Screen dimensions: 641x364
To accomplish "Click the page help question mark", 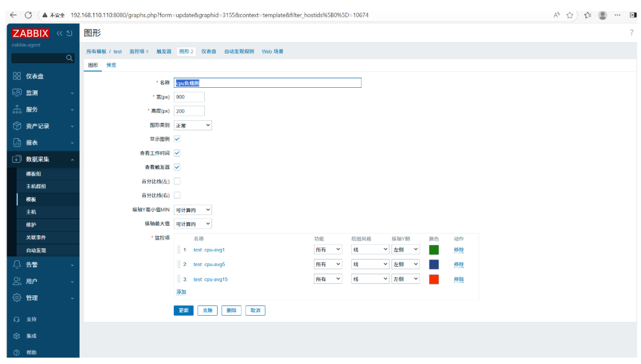I will click(x=631, y=32).
